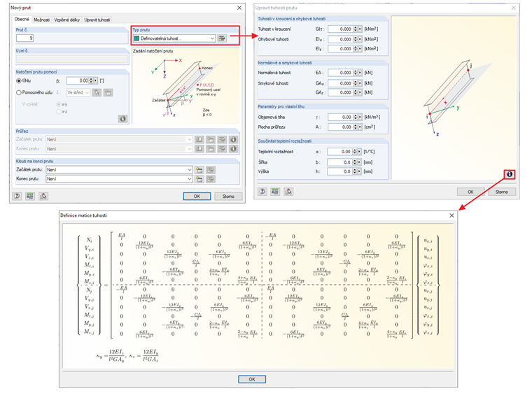This screenshot has width=532, height=405.
Task: Open the edit member type button beside Typ prutu
Action: pyautogui.click(x=222, y=38)
